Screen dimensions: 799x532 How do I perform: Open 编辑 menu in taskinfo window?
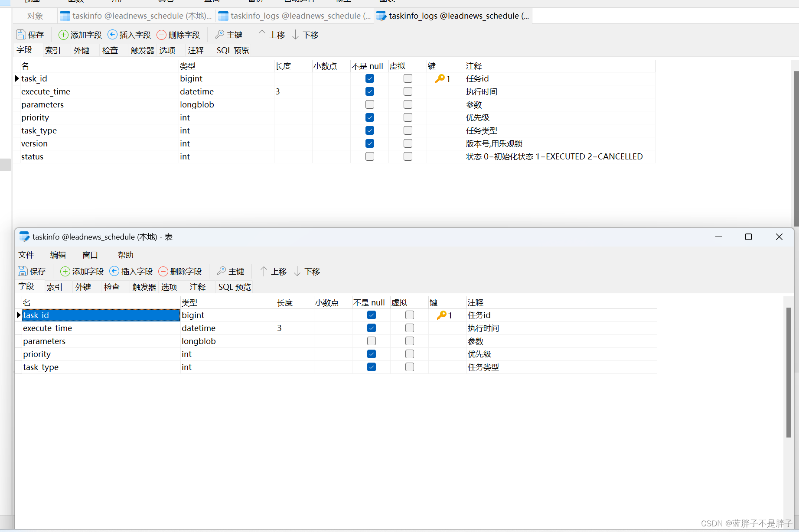[x=58, y=255]
